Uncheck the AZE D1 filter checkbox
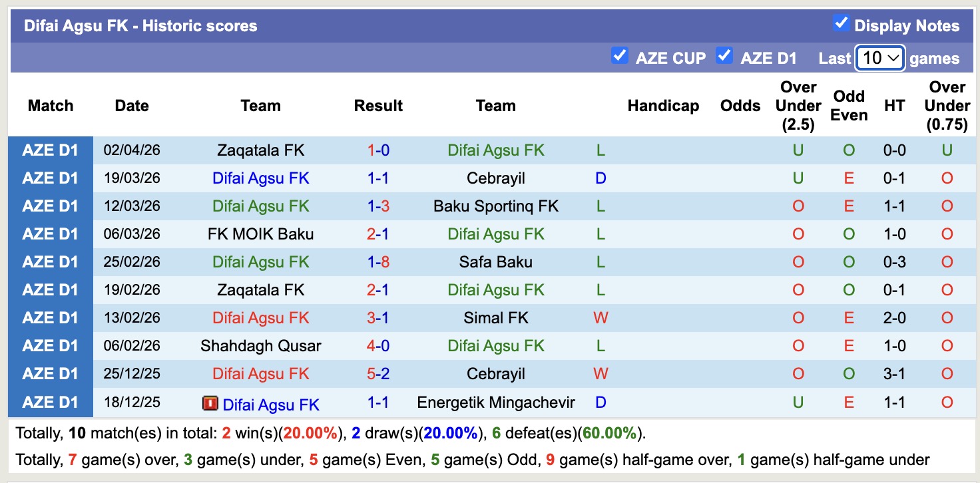 724,56
